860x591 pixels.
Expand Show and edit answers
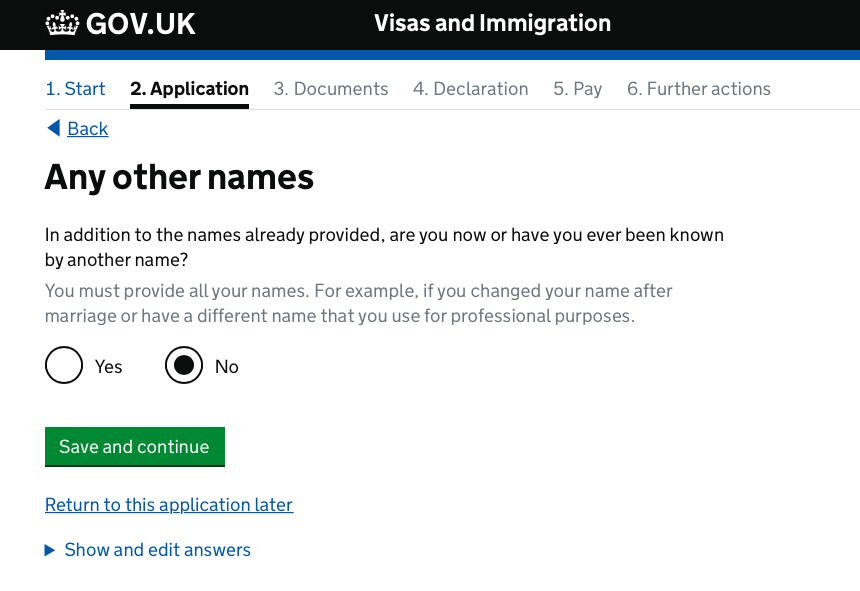point(157,550)
